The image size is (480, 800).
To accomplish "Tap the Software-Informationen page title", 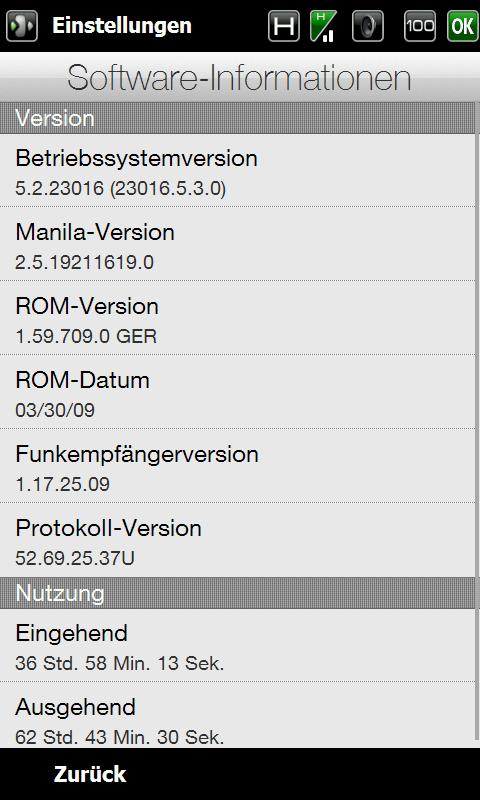I will click(x=239, y=79).
